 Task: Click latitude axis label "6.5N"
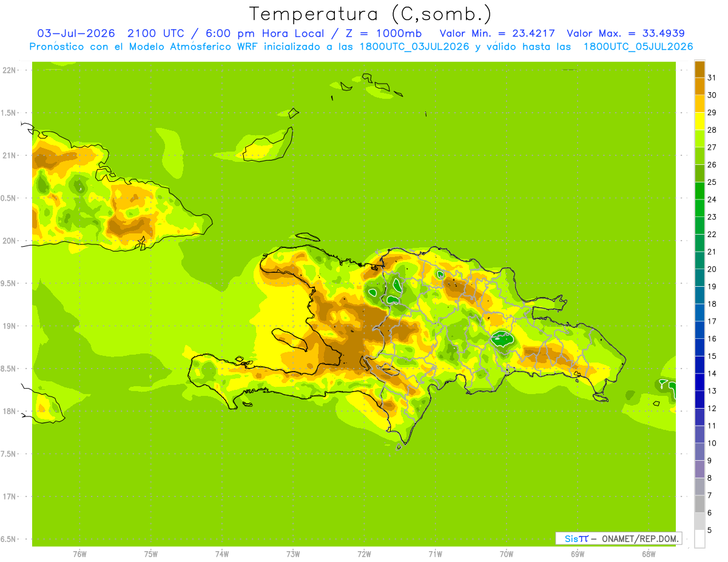pos(9,539)
